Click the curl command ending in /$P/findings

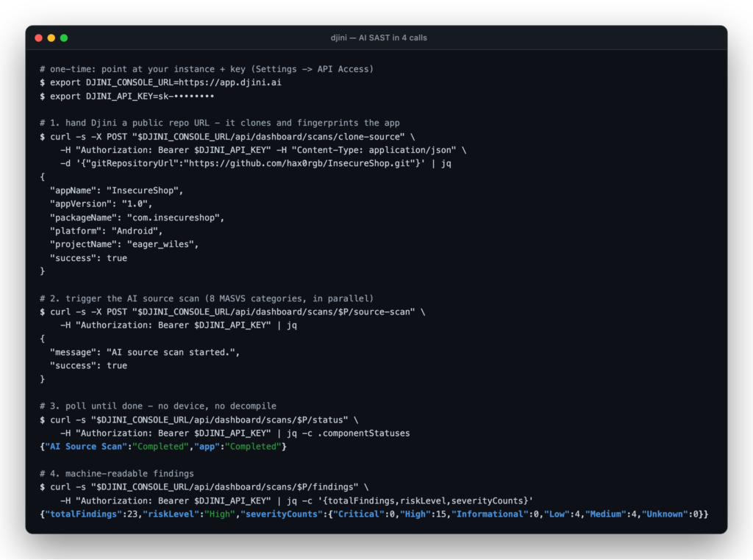(x=204, y=487)
